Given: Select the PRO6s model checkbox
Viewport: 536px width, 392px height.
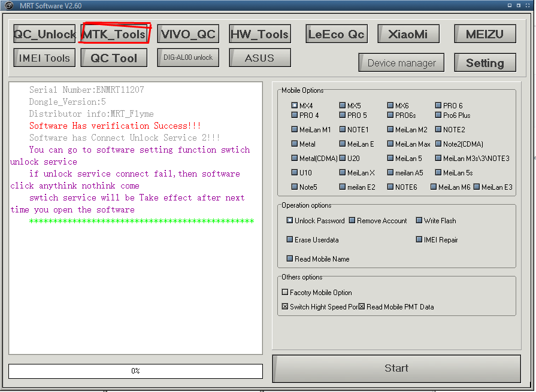Looking at the screenshot, I should tap(390, 115).
